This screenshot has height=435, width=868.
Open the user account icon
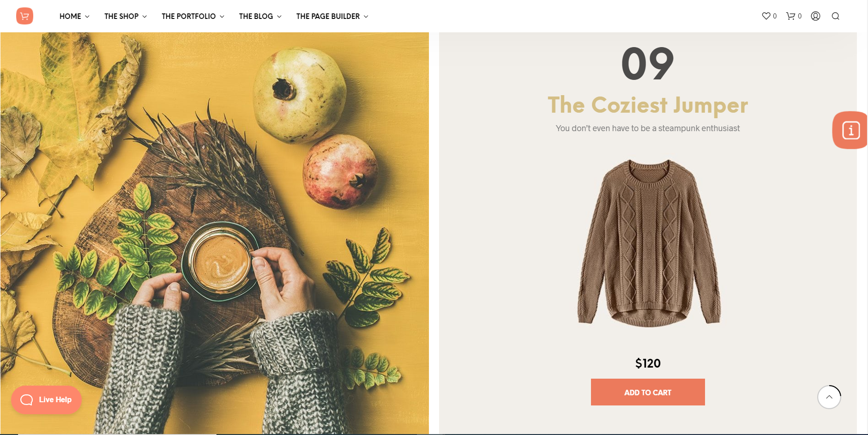coord(815,16)
